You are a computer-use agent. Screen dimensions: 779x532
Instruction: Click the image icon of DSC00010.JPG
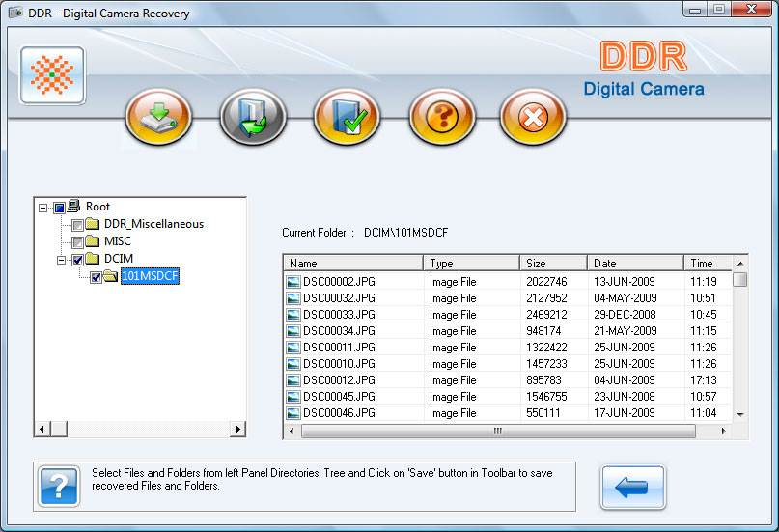click(x=293, y=364)
